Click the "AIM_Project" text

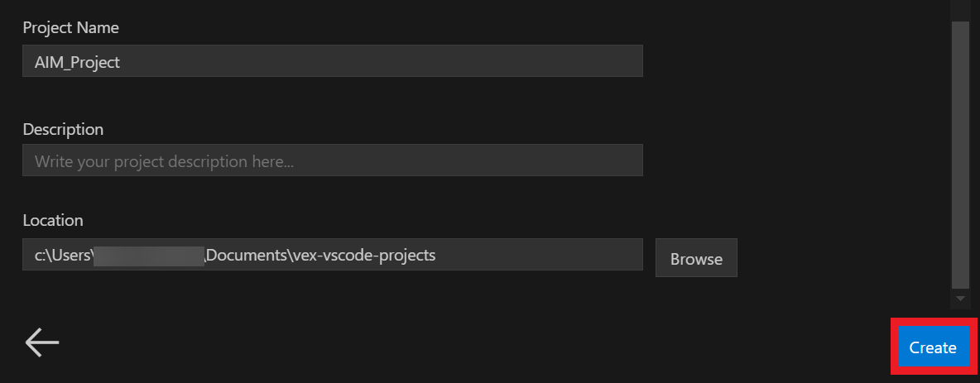coord(77,62)
